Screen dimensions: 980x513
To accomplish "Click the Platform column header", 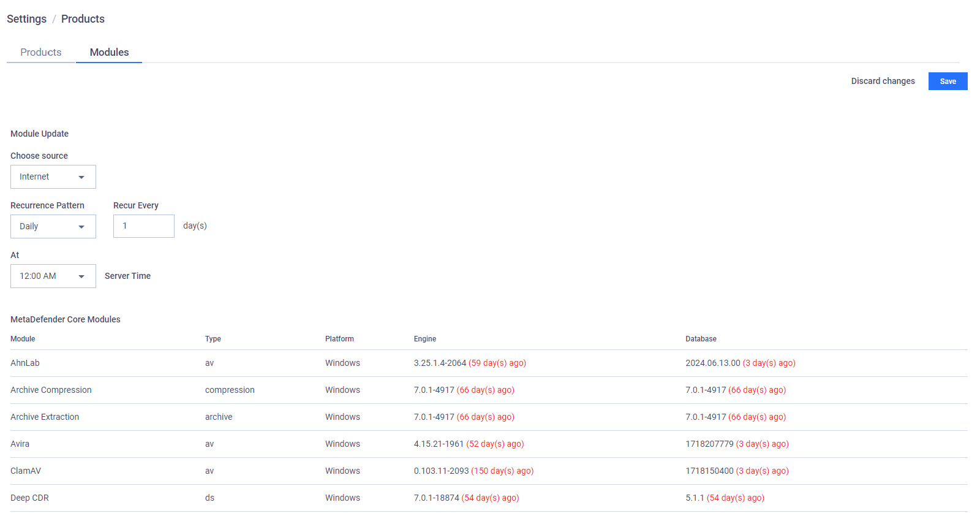I will click(x=339, y=339).
